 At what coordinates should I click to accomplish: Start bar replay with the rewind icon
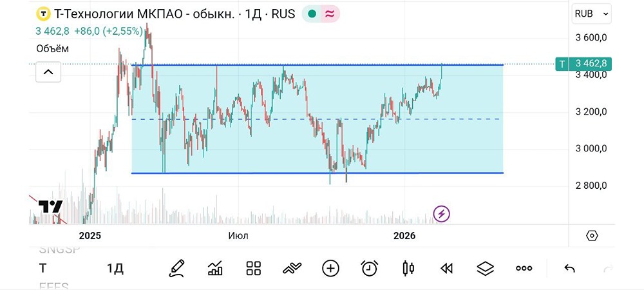click(x=446, y=268)
